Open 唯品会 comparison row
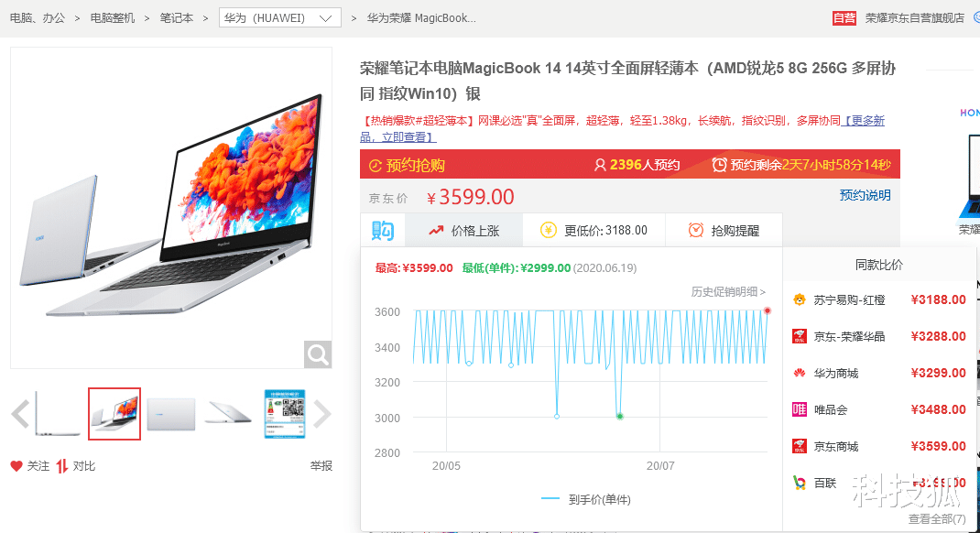This screenshot has height=533, width=980. click(x=878, y=410)
